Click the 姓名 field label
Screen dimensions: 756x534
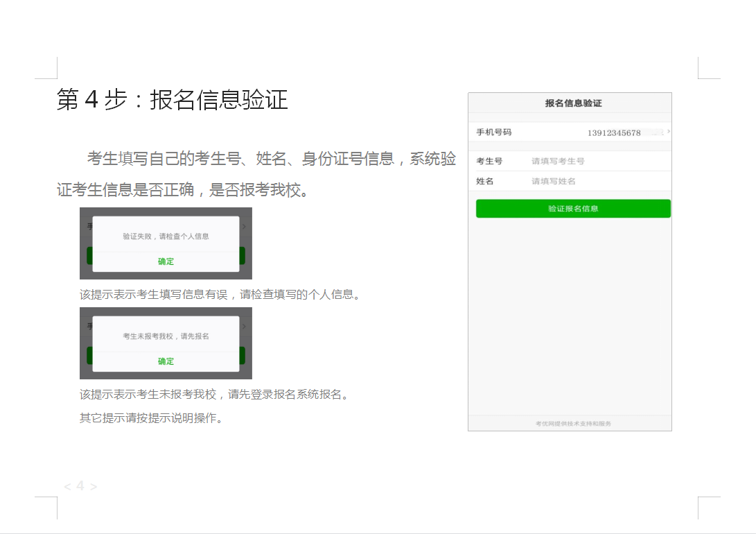[485, 181]
